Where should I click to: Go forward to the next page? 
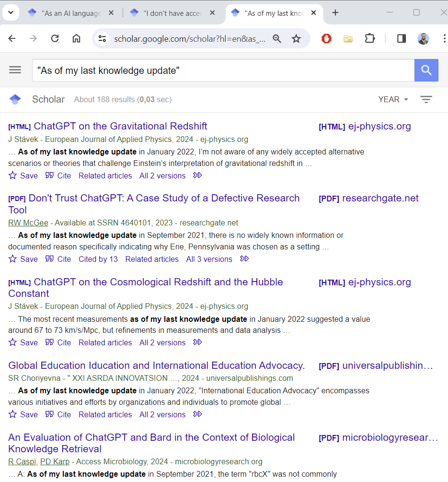click(x=33, y=38)
